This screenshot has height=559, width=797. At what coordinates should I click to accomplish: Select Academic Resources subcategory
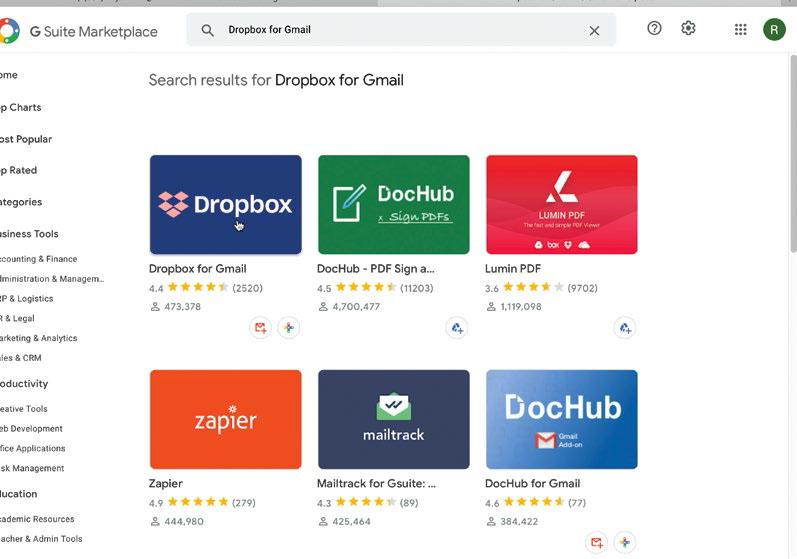click(x=37, y=519)
